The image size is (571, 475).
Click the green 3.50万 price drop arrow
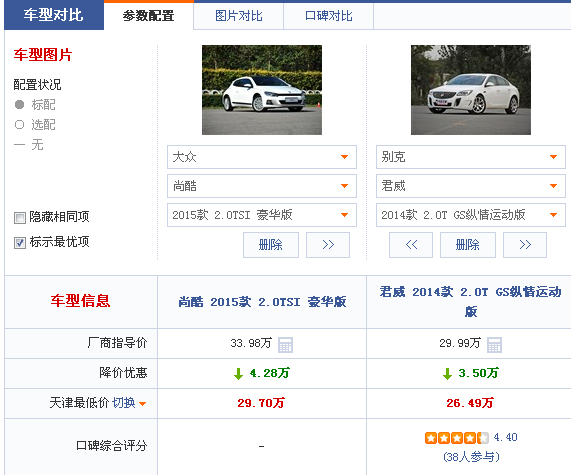pos(447,373)
